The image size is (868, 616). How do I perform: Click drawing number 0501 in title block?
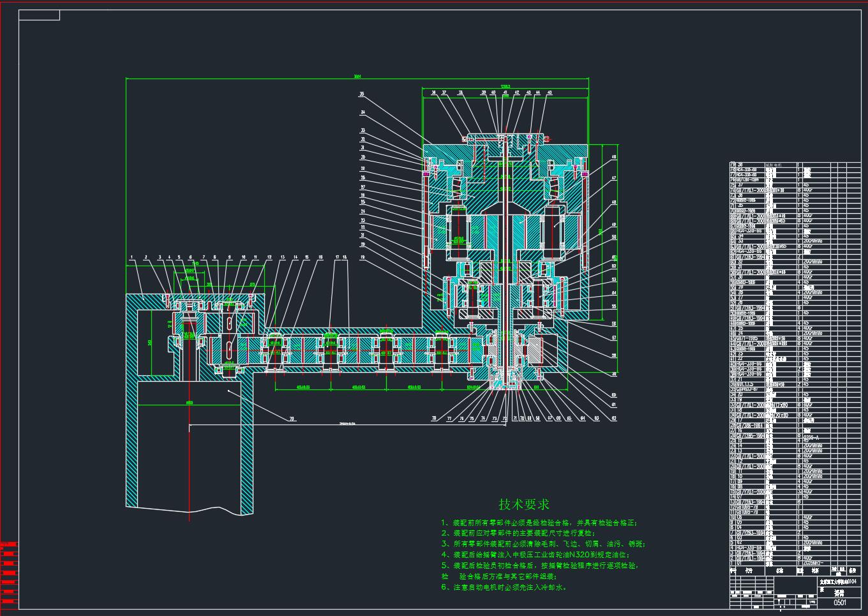point(840,602)
